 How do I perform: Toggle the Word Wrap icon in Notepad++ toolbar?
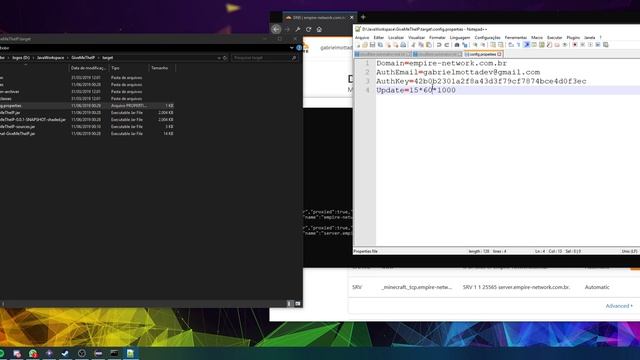click(x=511, y=45)
